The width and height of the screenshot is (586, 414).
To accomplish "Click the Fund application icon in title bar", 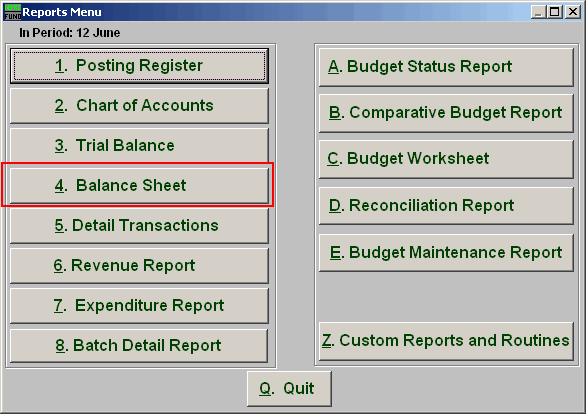I will coord(13,12).
